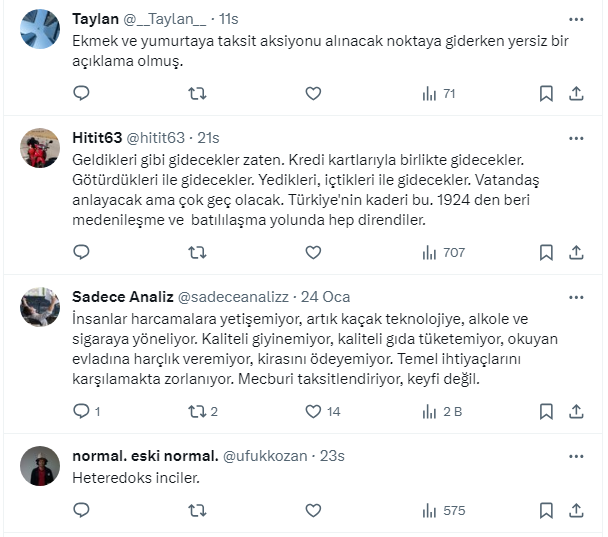Click Hitit63's profile avatar
Image resolution: width=608 pixels, height=537 pixels.
tap(40, 150)
